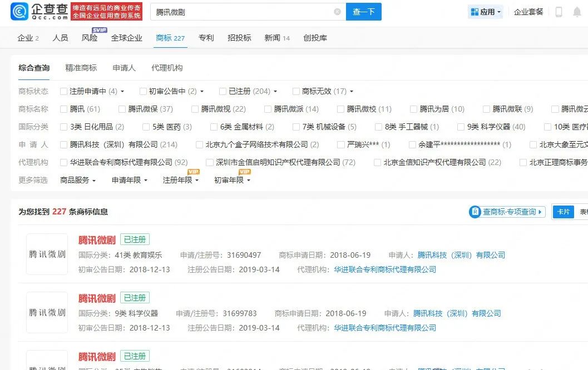588x370 pixels.
Task: Open the mobile phone icon in header
Action: click(x=559, y=12)
